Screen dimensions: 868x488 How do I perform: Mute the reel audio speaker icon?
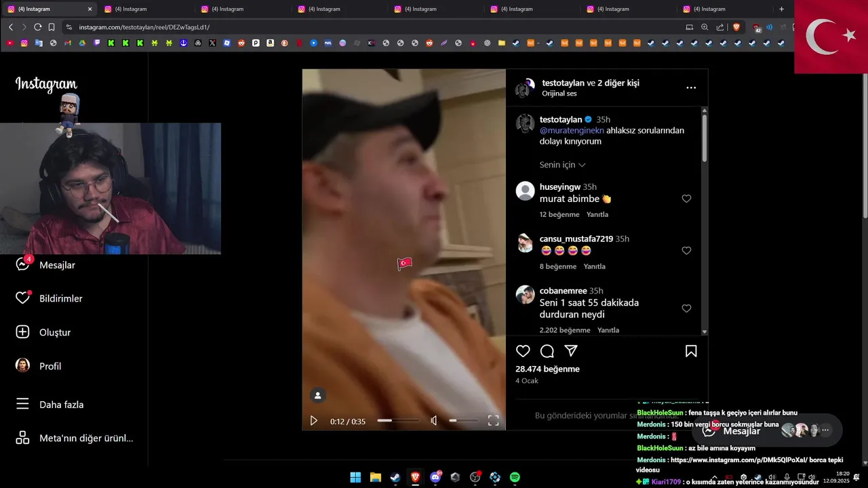[x=434, y=421]
